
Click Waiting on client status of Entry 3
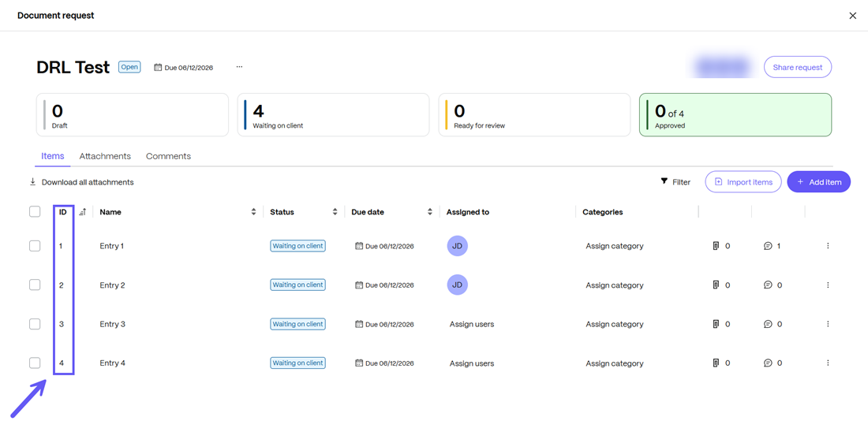click(297, 324)
